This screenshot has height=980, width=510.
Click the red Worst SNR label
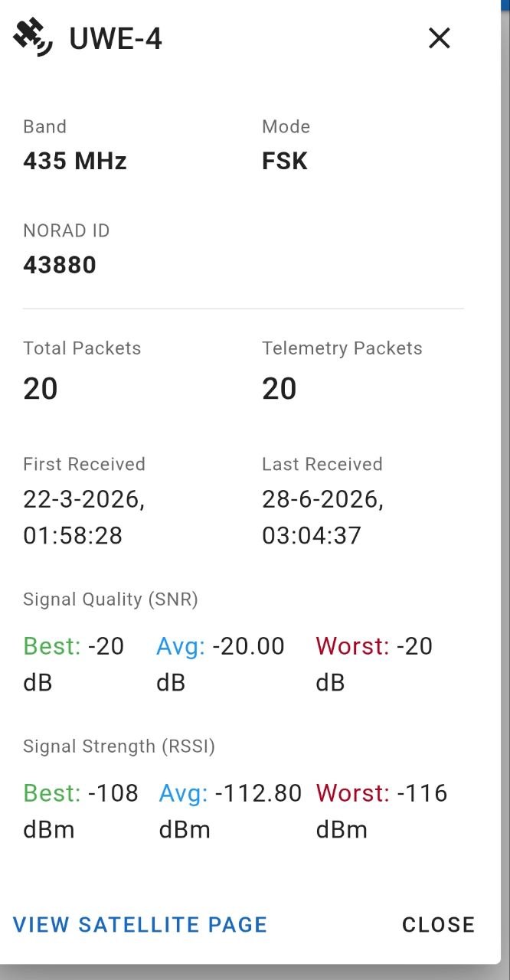352,646
